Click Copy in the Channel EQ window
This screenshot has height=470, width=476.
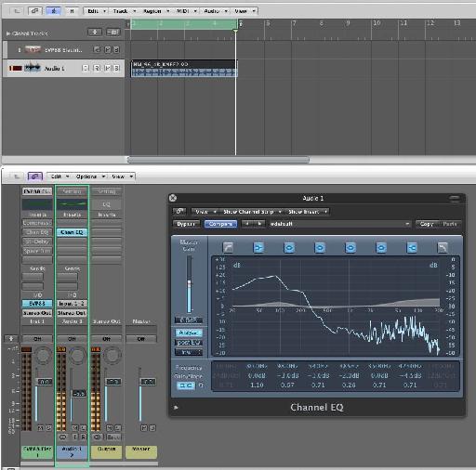point(427,224)
